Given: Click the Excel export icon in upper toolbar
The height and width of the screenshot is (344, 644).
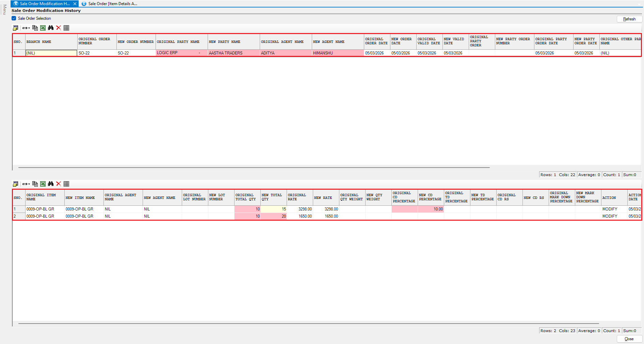Looking at the screenshot, I should [43, 28].
